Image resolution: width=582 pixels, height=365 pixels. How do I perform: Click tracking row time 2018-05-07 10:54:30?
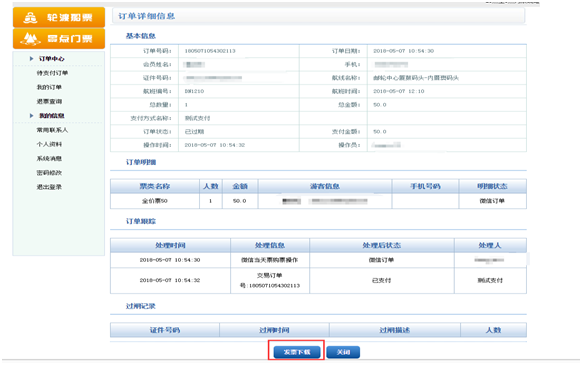point(170,260)
